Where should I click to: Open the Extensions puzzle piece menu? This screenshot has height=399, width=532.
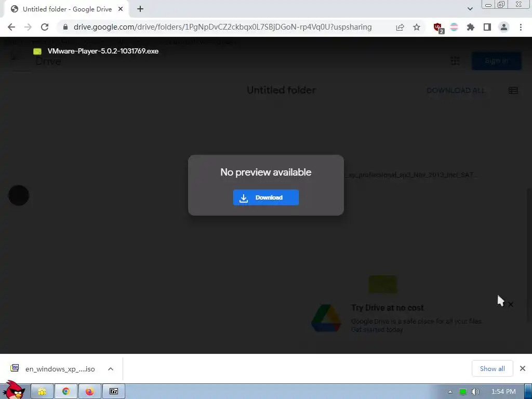click(471, 27)
